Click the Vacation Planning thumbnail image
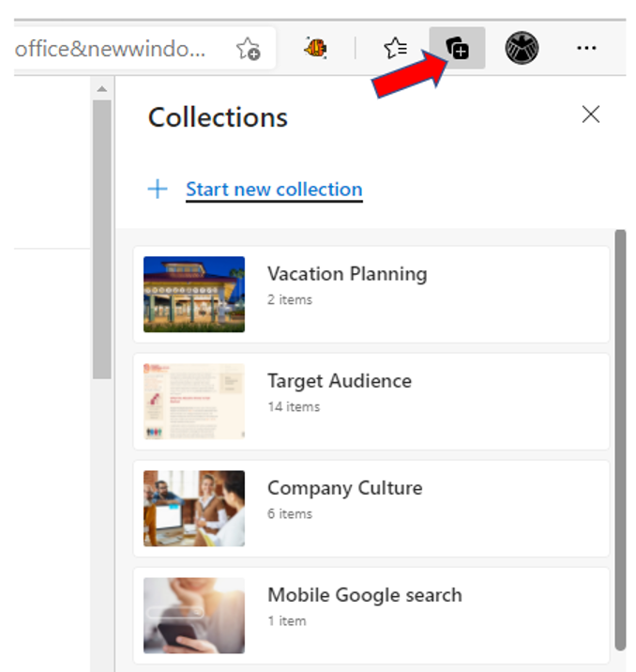This screenshot has width=636, height=672. tap(194, 294)
